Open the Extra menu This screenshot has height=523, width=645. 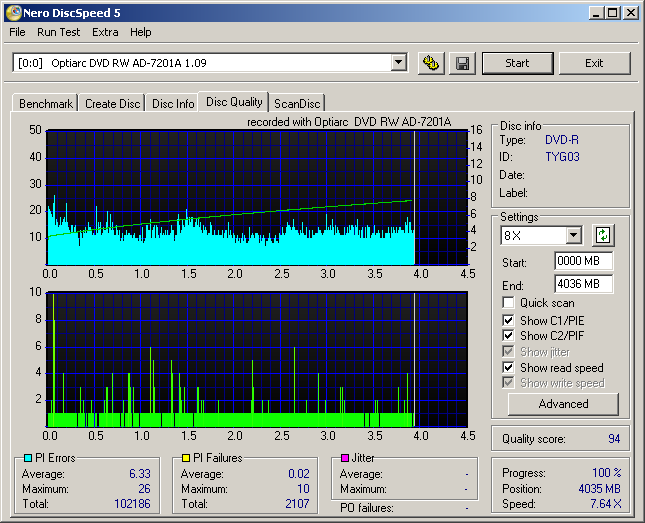105,32
